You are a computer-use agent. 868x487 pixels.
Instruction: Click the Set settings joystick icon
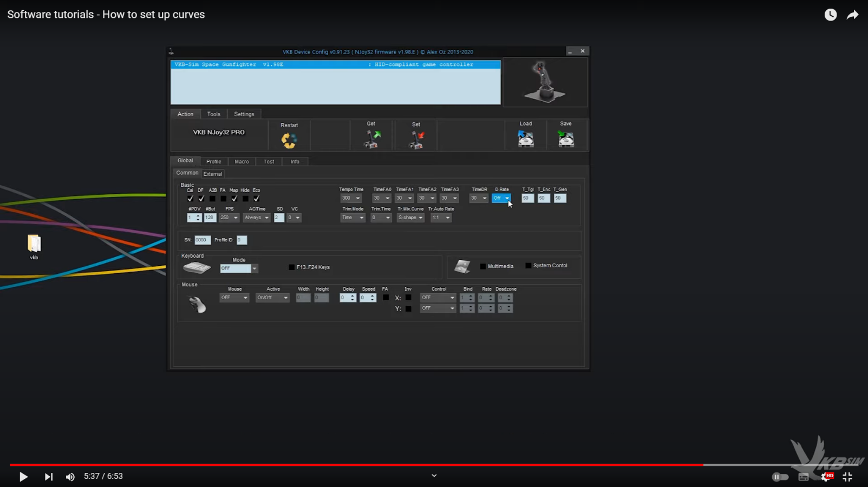tap(416, 140)
